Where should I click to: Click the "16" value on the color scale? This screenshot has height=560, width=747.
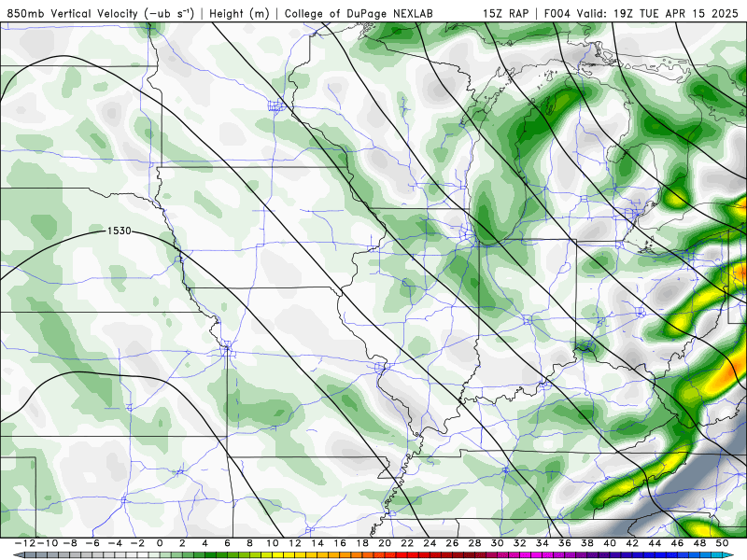[x=340, y=543]
